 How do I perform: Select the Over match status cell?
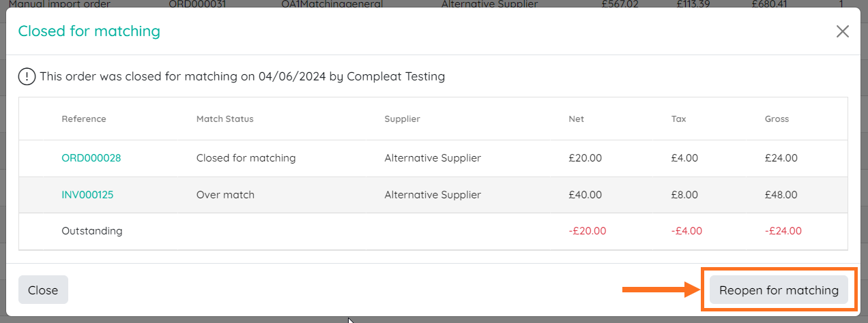click(225, 195)
